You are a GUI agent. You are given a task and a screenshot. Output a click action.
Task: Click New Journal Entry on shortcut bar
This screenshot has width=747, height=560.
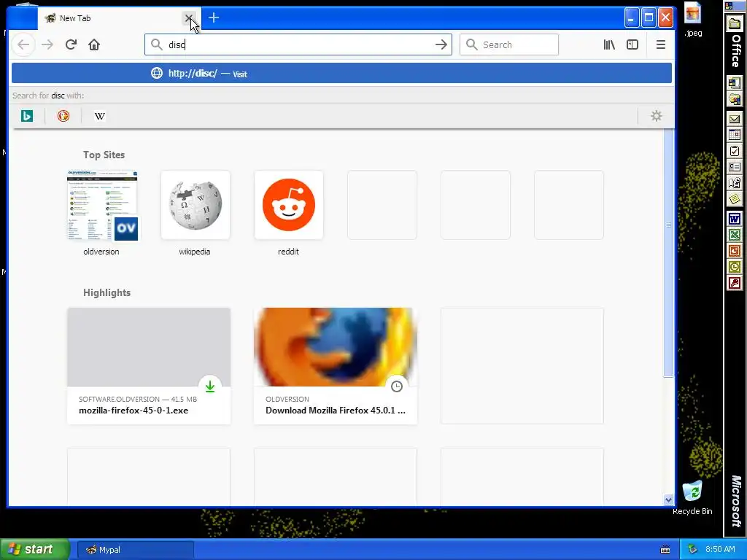(735, 183)
